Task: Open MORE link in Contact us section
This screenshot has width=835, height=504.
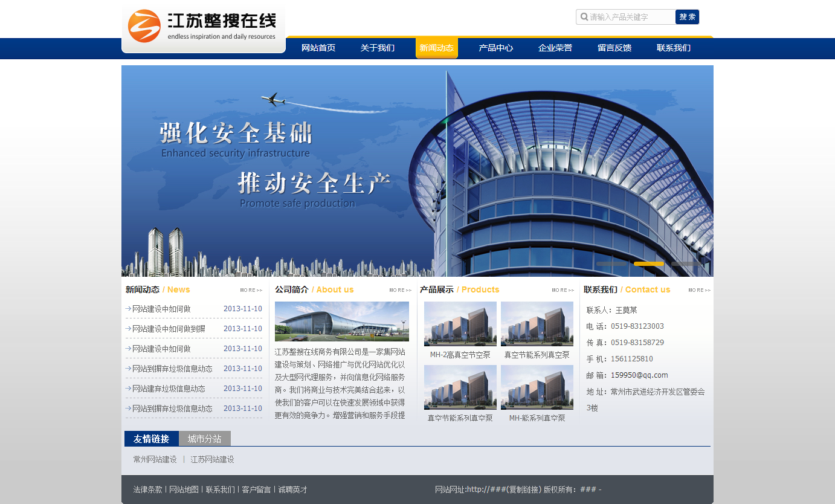Action: pyautogui.click(x=700, y=290)
